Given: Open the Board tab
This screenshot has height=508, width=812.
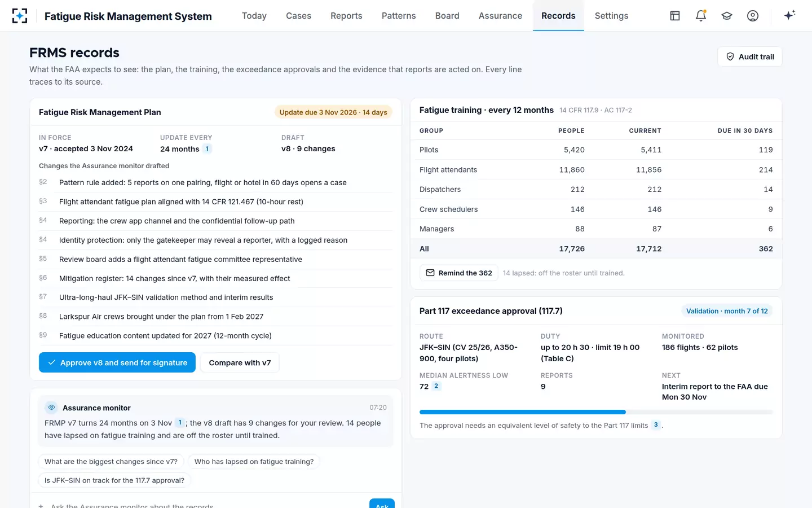Looking at the screenshot, I should click(447, 16).
